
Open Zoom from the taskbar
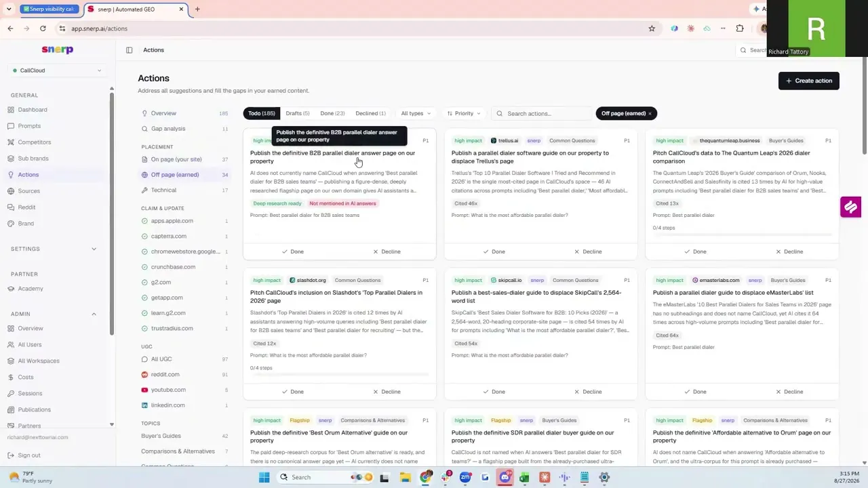[x=465, y=477]
